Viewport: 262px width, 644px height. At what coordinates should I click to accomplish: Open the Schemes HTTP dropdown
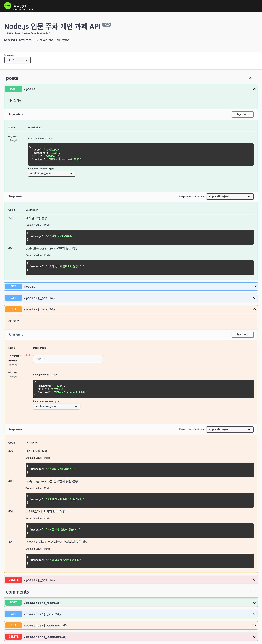point(17,60)
